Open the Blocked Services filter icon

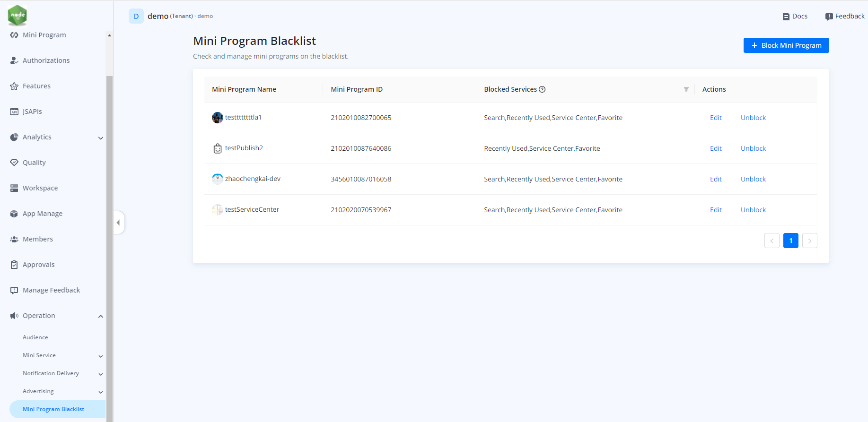(686, 89)
